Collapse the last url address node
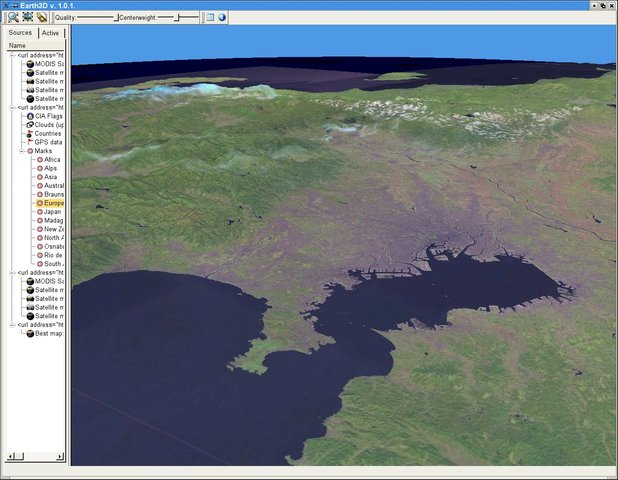This screenshot has height=480, width=618. tap(13, 325)
